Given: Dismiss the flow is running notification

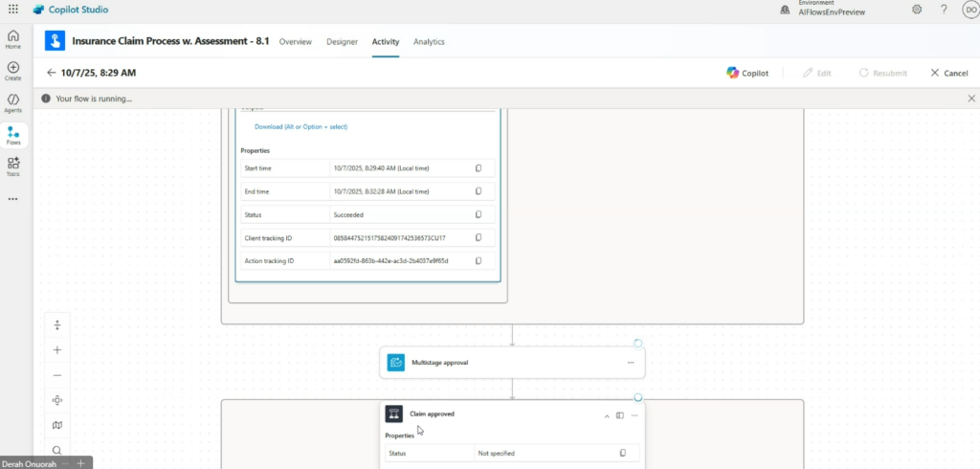Looking at the screenshot, I should click(971, 99).
